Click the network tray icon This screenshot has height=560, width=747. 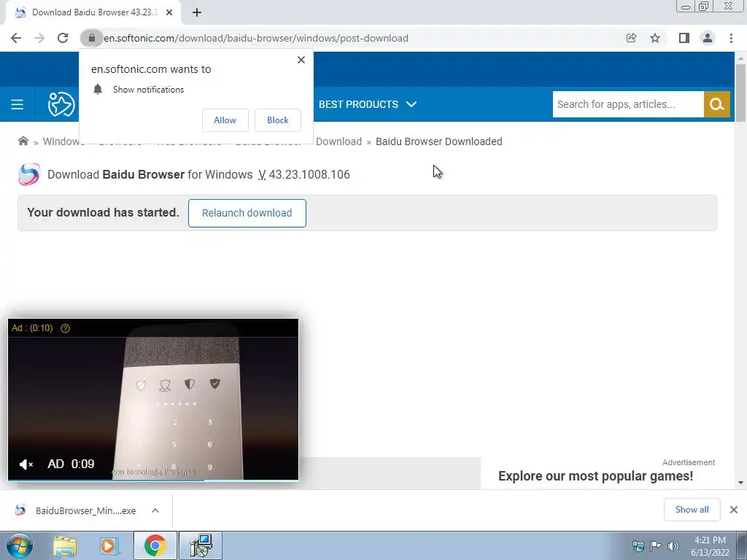638,546
